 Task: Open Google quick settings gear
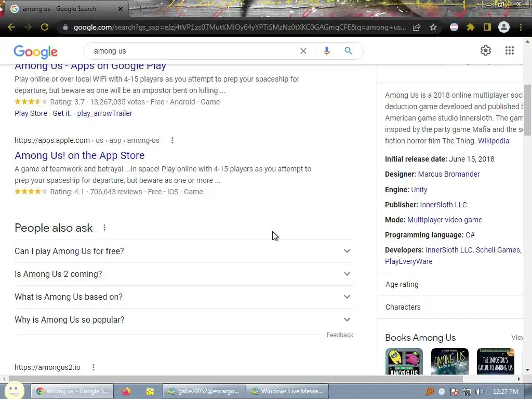[x=486, y=50]
